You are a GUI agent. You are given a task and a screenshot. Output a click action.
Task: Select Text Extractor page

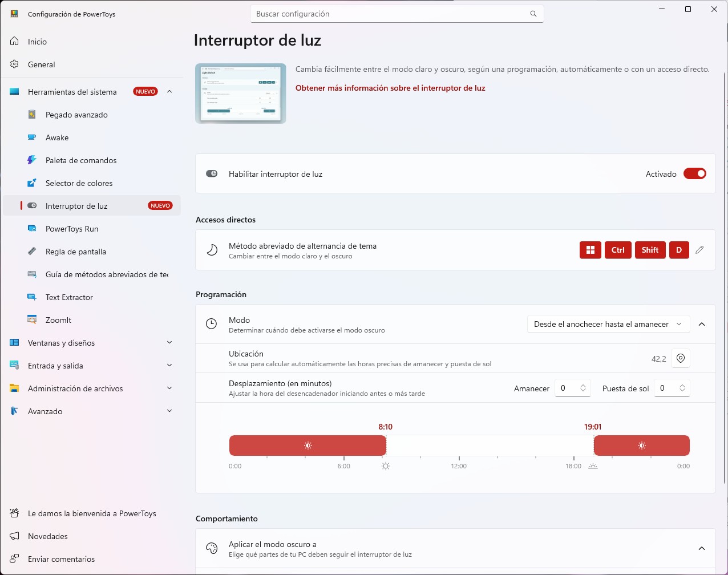(x=91, y=297)
